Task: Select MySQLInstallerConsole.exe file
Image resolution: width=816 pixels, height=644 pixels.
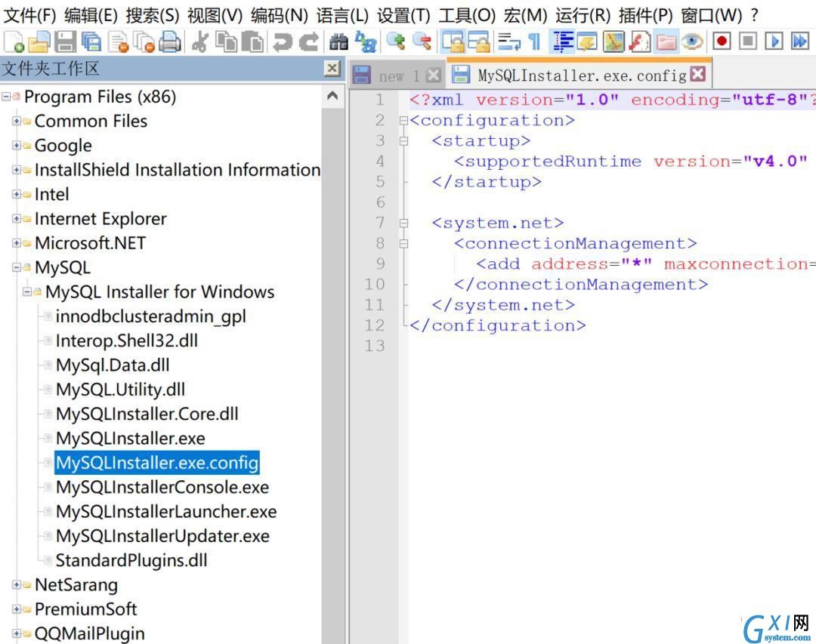Action: pos(162,488)
